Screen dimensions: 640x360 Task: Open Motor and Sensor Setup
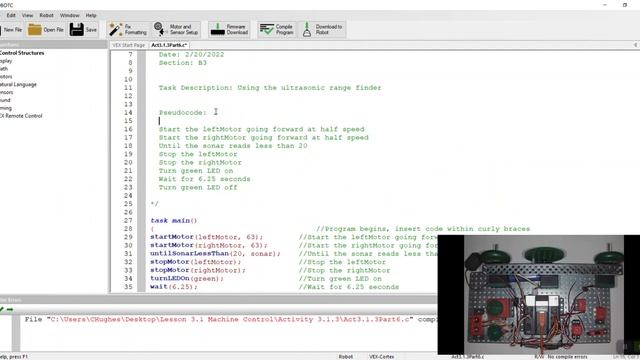(x=176, y=30)
